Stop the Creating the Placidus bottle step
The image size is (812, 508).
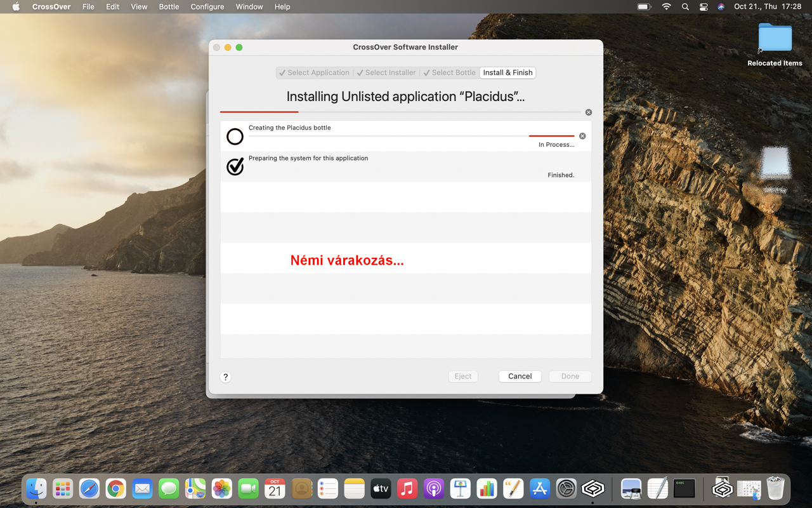click(x=582, y=136)
